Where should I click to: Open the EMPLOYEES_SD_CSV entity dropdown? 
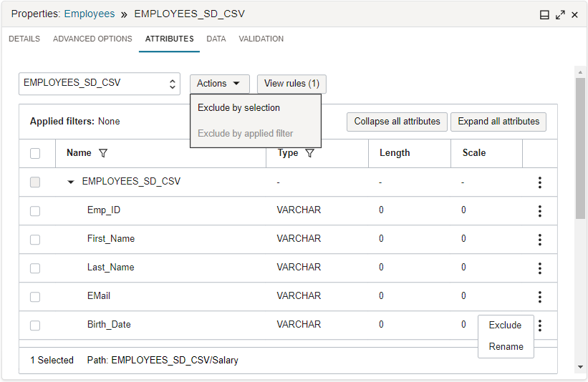click(x=99, y=84)
